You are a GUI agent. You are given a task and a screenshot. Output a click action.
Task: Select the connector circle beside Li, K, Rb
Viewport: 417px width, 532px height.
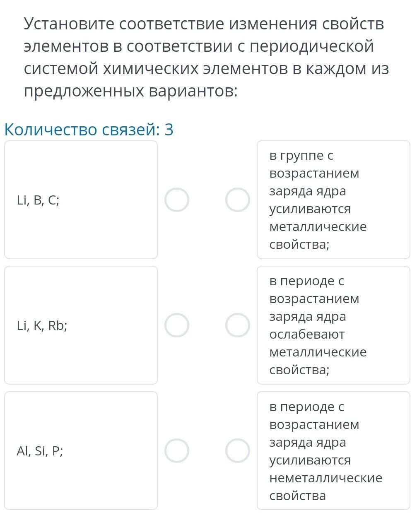(x=177, y=325)
